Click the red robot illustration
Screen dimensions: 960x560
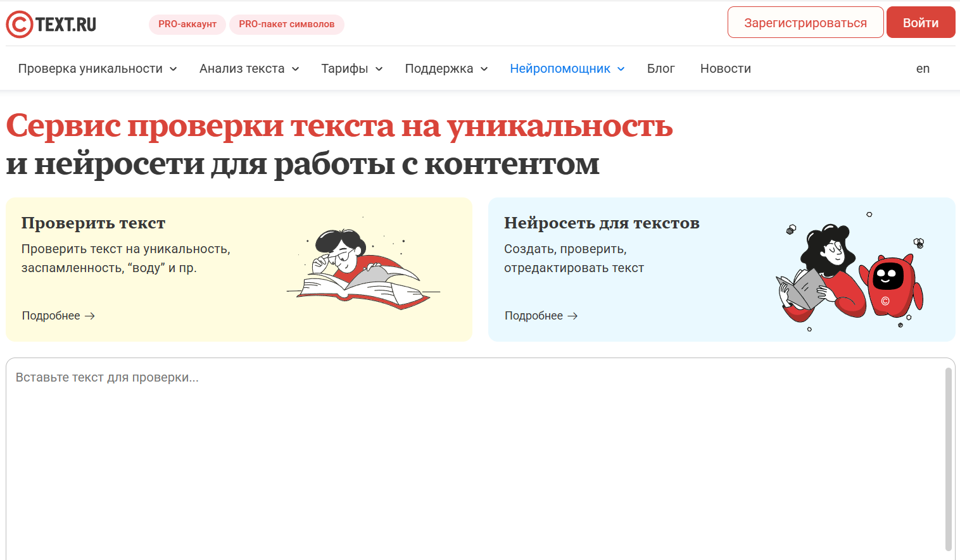890,285
